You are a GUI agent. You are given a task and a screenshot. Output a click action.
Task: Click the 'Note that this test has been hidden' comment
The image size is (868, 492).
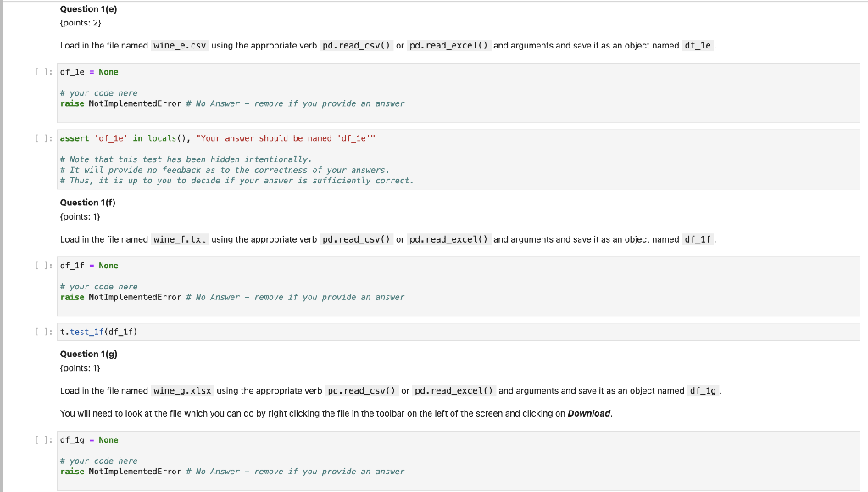click(186, 159)
